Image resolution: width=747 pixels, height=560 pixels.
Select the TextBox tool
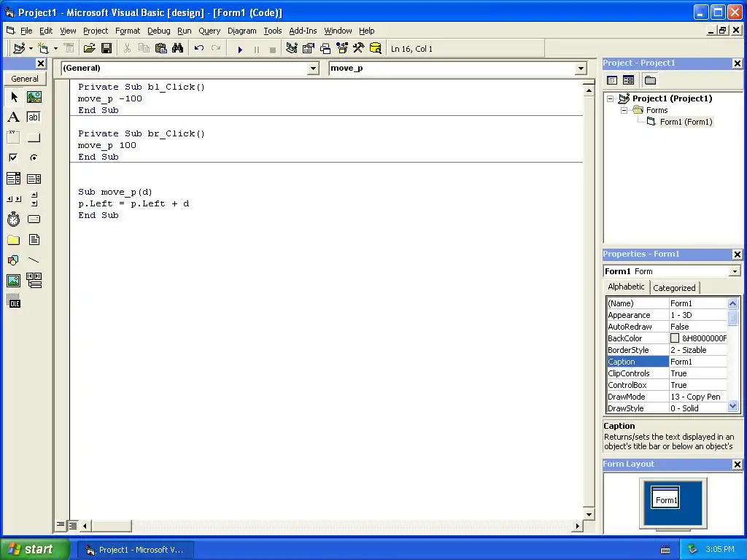coord(34,117)
